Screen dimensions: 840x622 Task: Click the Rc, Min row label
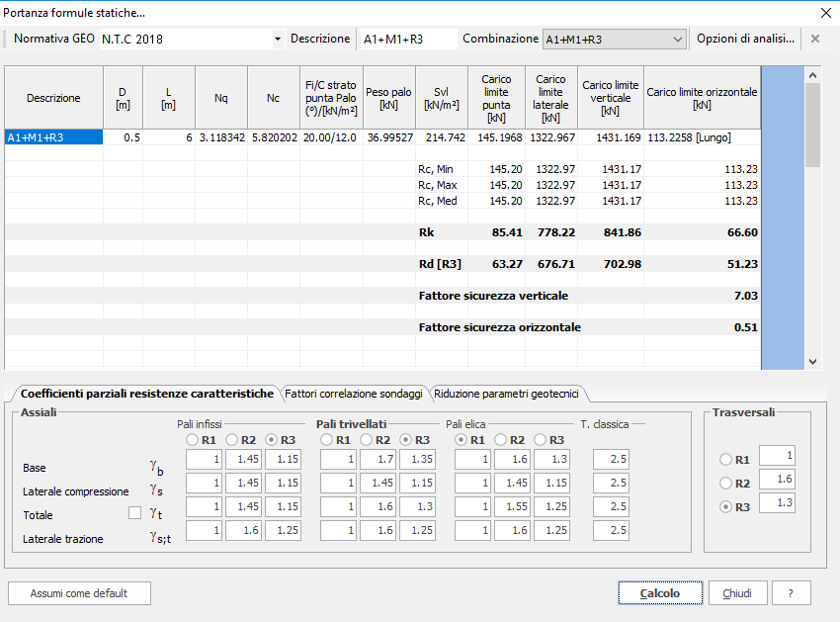pyautogui.click(x=436, y=169)
